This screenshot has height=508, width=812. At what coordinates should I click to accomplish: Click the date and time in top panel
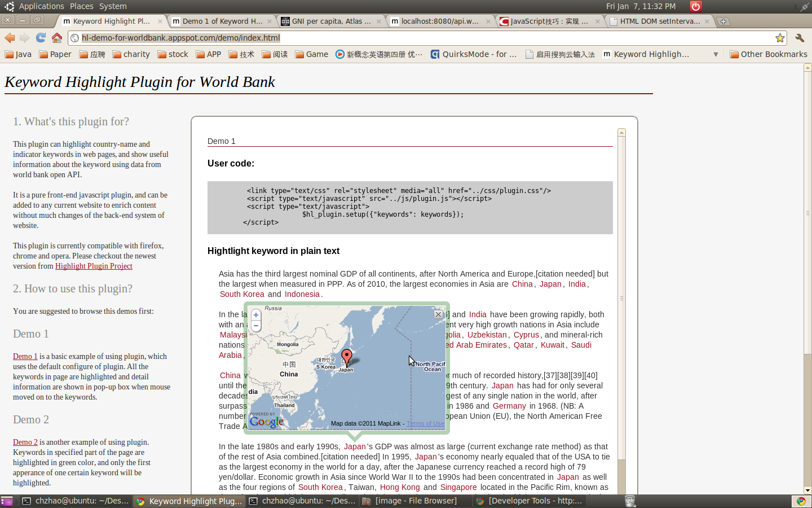pyautogui.click(x=641, y=6)
